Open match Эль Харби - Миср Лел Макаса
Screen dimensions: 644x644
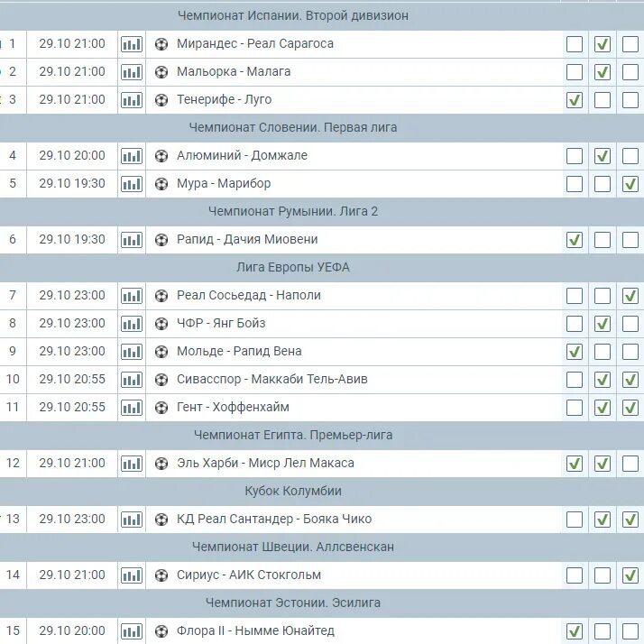(x=265, y=463)
